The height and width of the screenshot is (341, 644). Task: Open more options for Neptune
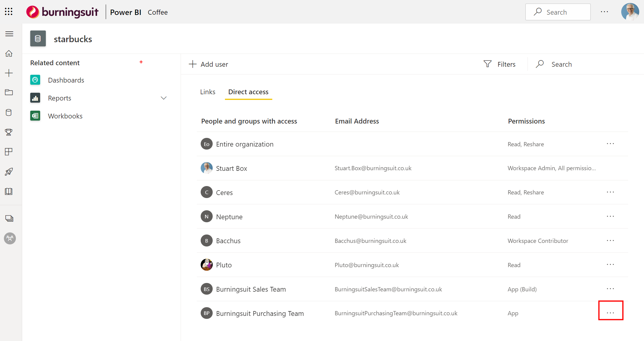[610, 216]
